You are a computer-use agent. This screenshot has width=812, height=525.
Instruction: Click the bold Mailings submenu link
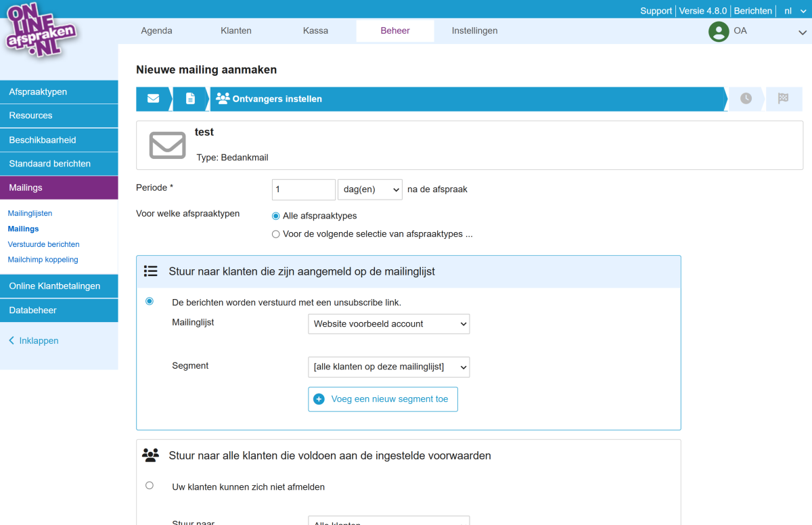[23, 229]
